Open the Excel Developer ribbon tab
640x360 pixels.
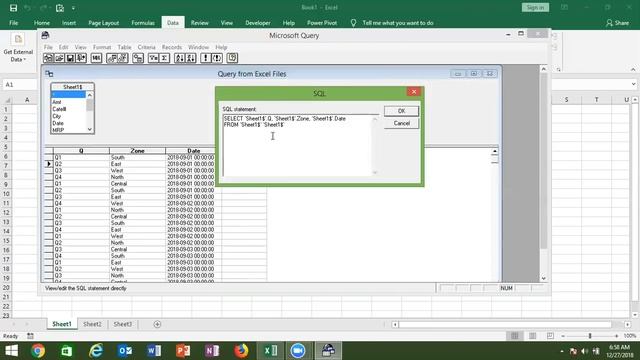click(258, 23)
